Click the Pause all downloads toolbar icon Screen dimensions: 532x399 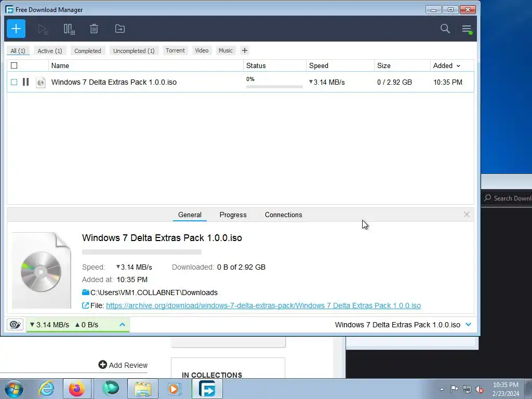pyautogui.click(x=69, y=29)
